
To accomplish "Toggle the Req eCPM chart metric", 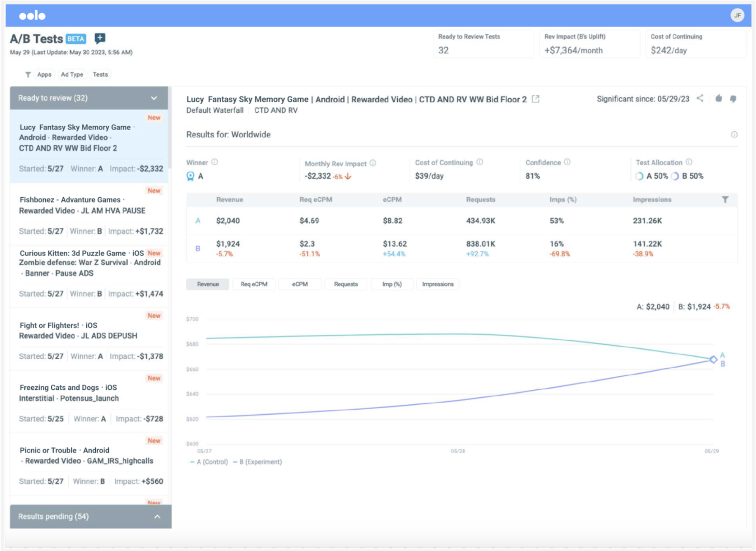I will [254, 284].
